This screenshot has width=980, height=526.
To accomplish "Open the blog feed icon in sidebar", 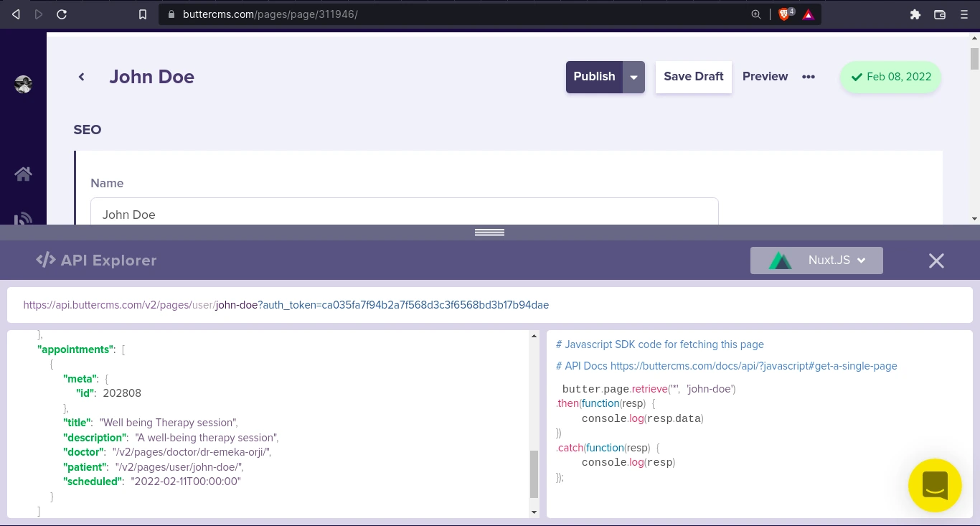I will [23, 219].
